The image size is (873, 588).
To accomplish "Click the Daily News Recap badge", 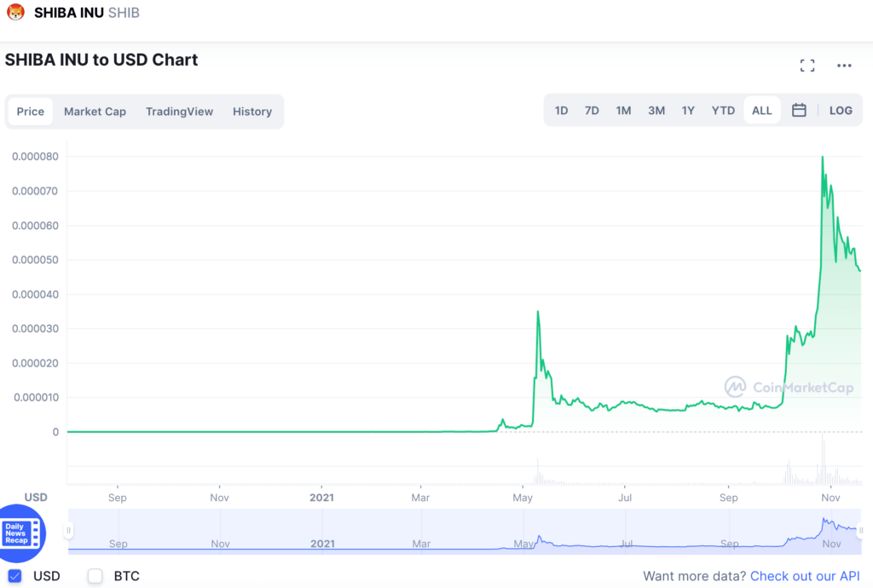I will [x=21, y=533].
